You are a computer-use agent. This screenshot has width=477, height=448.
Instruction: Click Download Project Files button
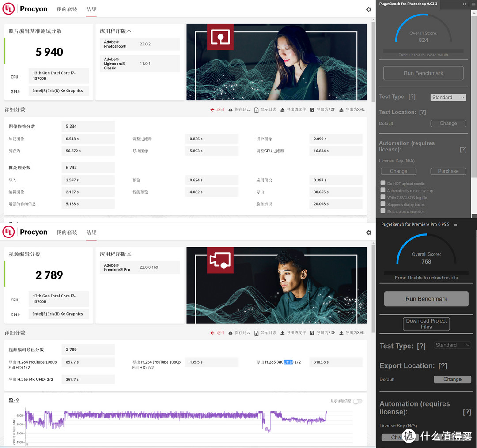426,324
